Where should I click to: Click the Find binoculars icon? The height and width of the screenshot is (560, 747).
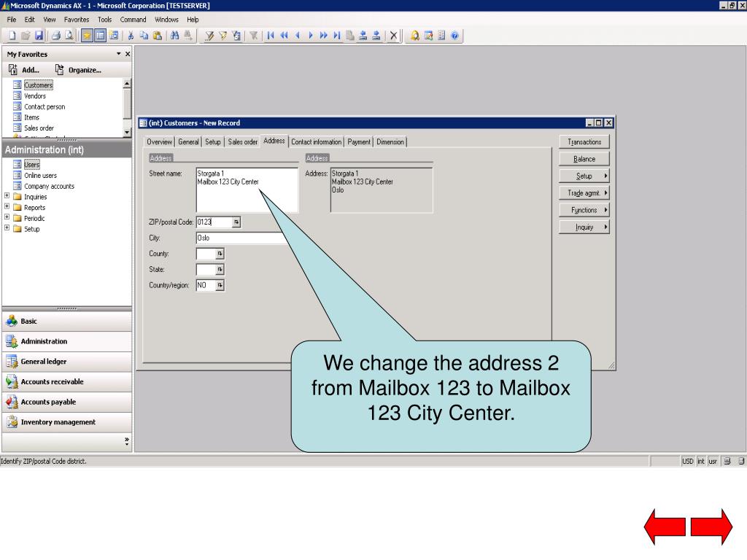pyautogui.click(x=175, y=35)
